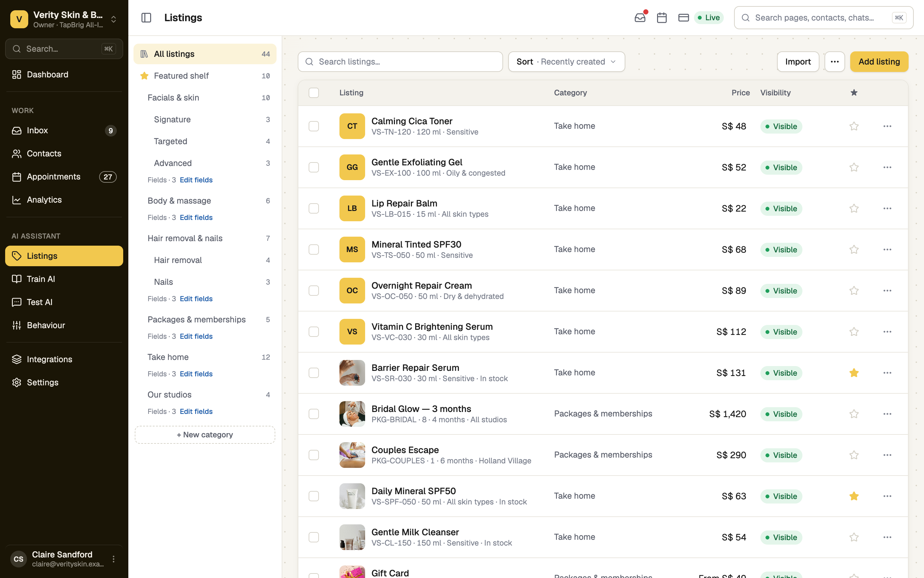
Task: Go to Dashboard in the sidebar
Action: click(64, 74)
